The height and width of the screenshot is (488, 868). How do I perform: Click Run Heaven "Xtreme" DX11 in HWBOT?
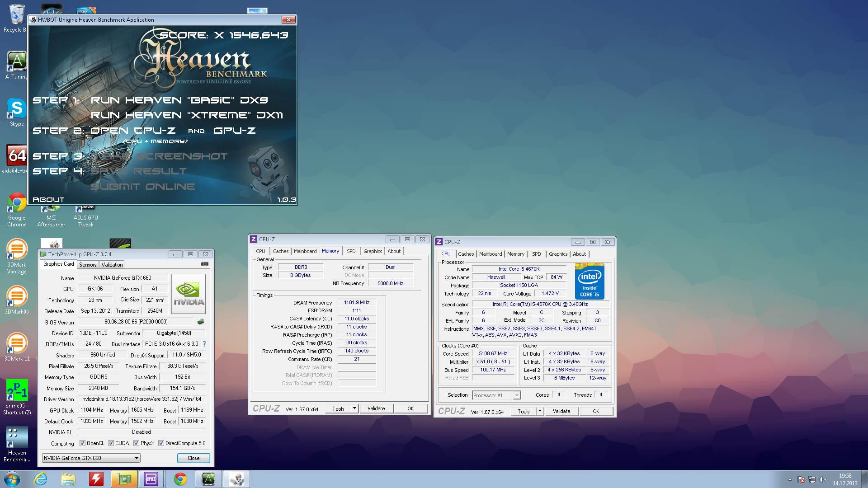point(187,115)
